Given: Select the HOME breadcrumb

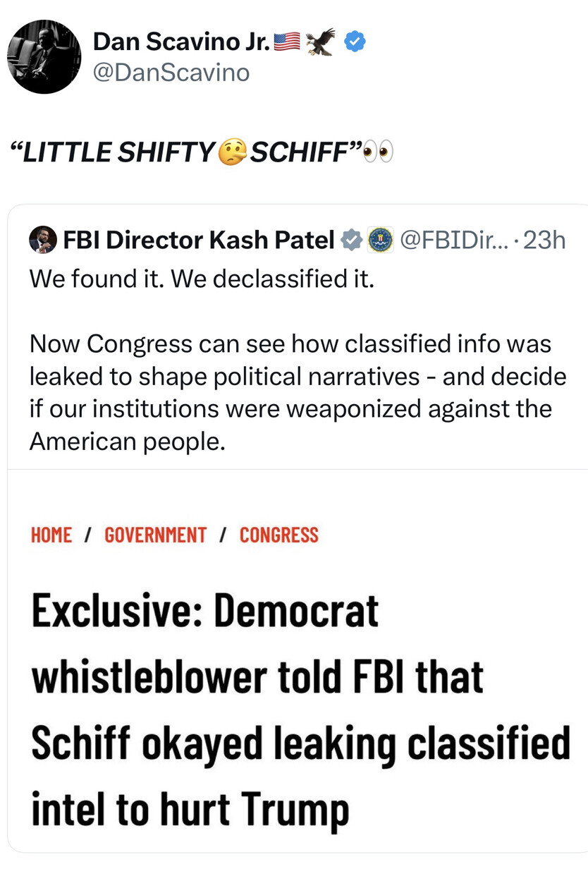Looking at the screenshot, I should 51,535.
